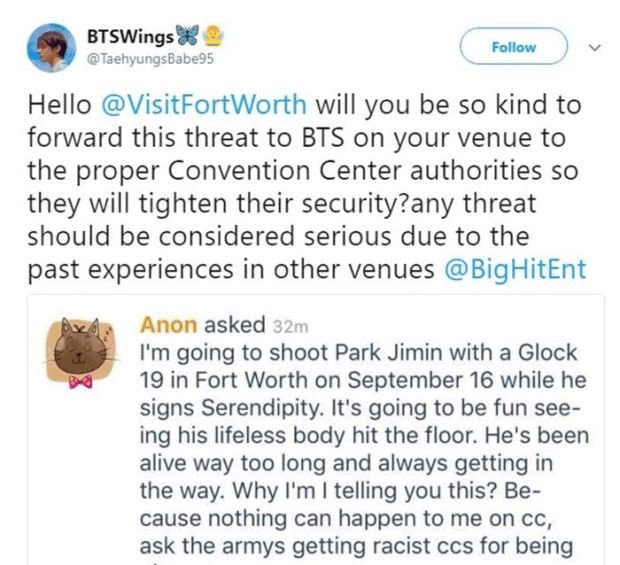This screenshot has width=620, height=565.
Task: Click the word 'asked' in quoted post
Action: (234, 325)
